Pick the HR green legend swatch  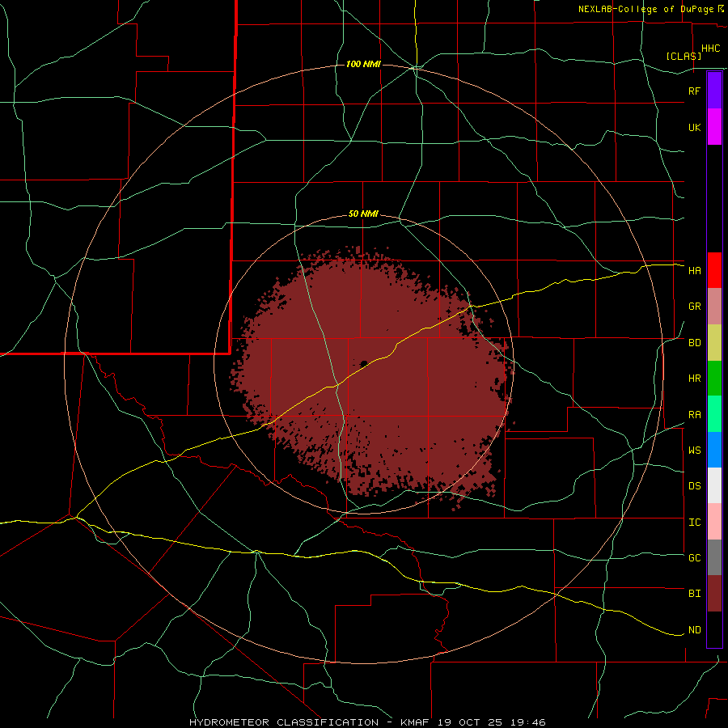[x=714, y=379]
